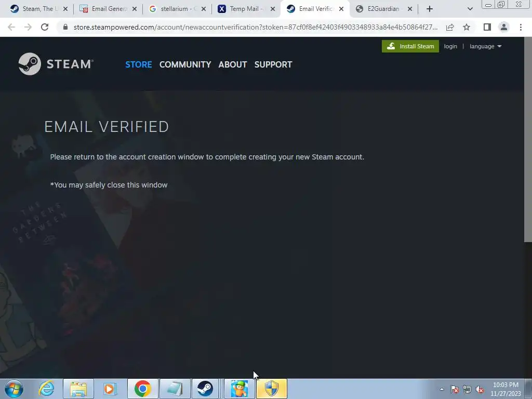Close the Email Verification tab

(341, 9)
